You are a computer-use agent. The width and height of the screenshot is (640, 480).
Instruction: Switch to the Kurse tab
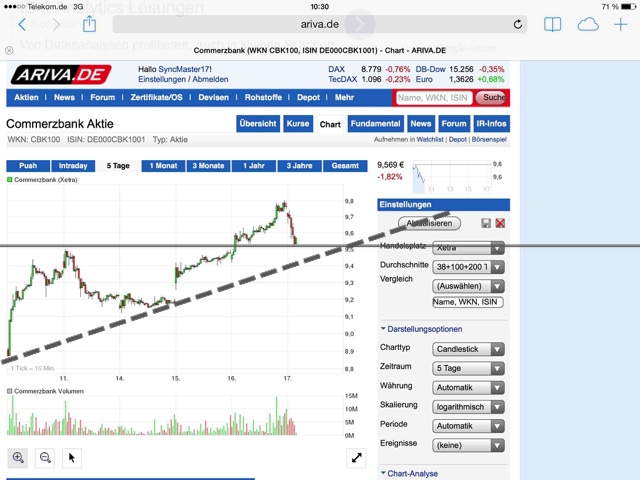point(298,124)
